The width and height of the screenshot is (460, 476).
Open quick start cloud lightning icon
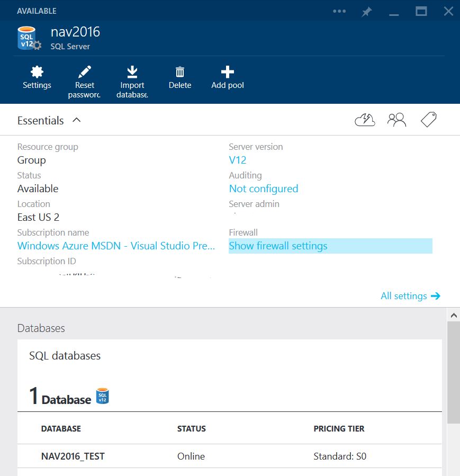click(365, 120)
